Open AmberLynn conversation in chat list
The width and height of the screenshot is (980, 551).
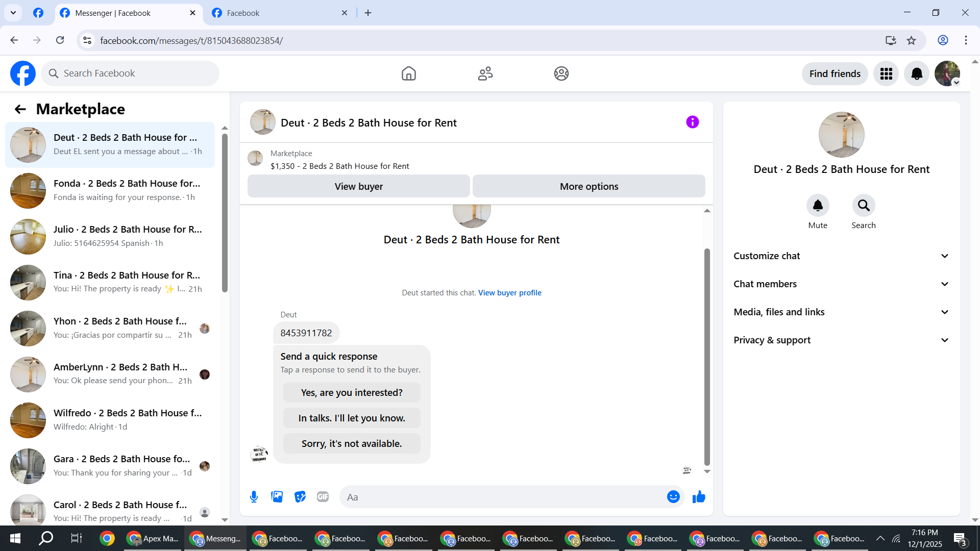pyautogui.click(x=110, y=374)
